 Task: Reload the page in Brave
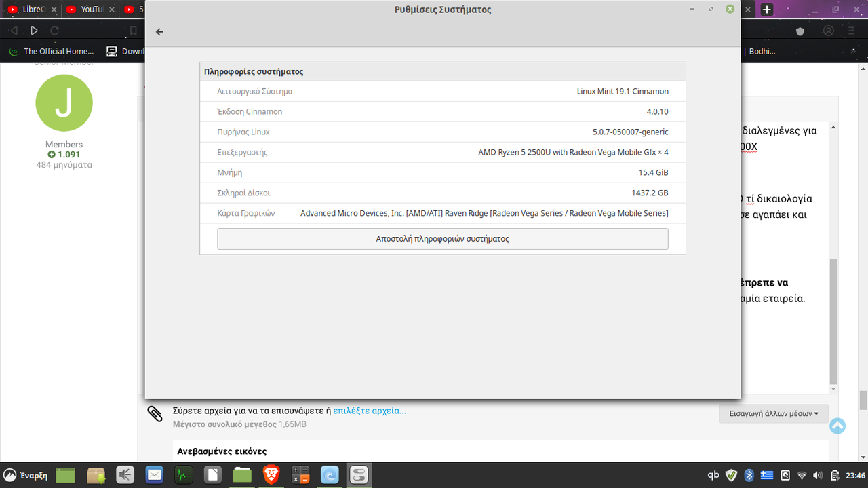click(55, 31)
